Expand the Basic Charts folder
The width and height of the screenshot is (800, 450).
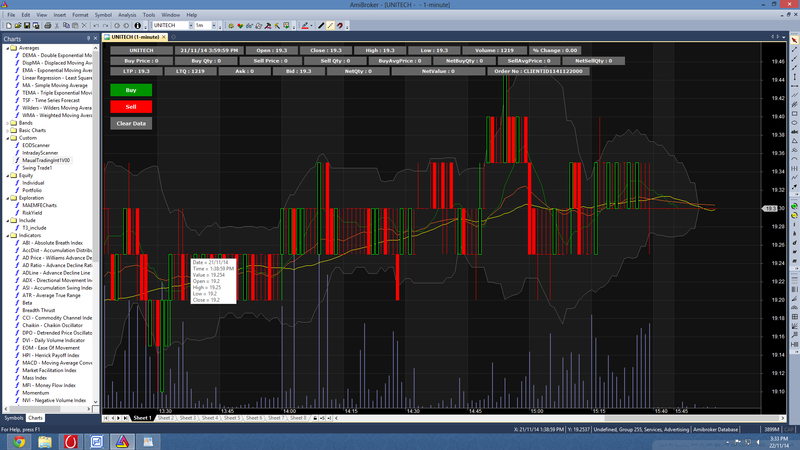[x=7, y=131]
